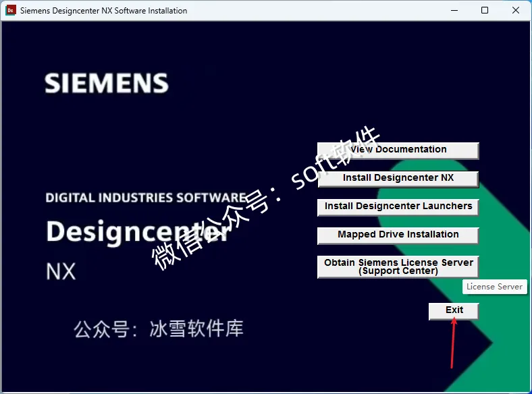
Task: Click Install Designcenter NX button
Action: pyautogui.click(x=398, y=179)
